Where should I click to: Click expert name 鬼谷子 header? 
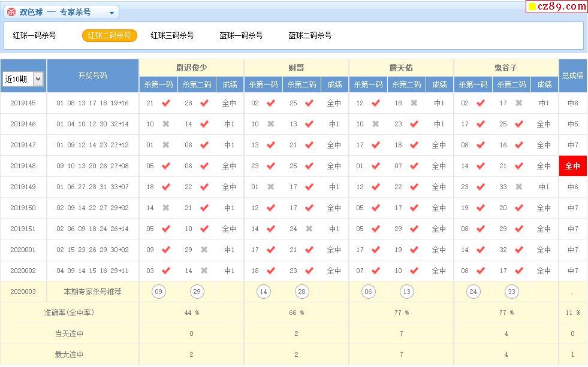coord(506,68)
